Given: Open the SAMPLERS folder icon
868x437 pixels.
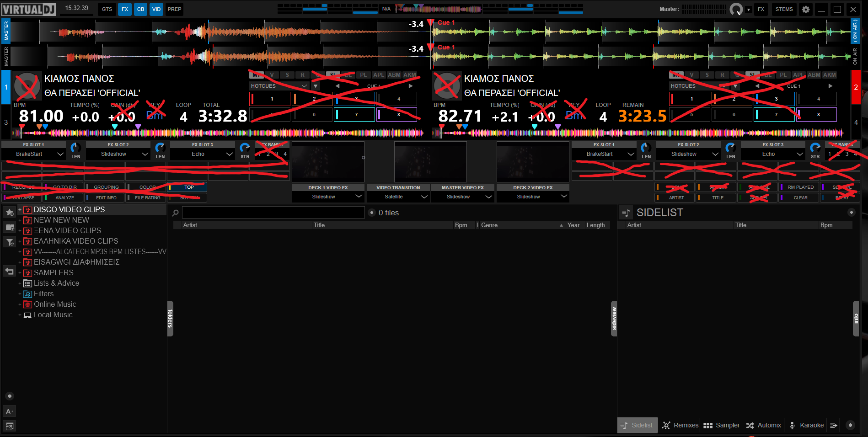Looking at the screenshot, I should click(x=27, y=273).
